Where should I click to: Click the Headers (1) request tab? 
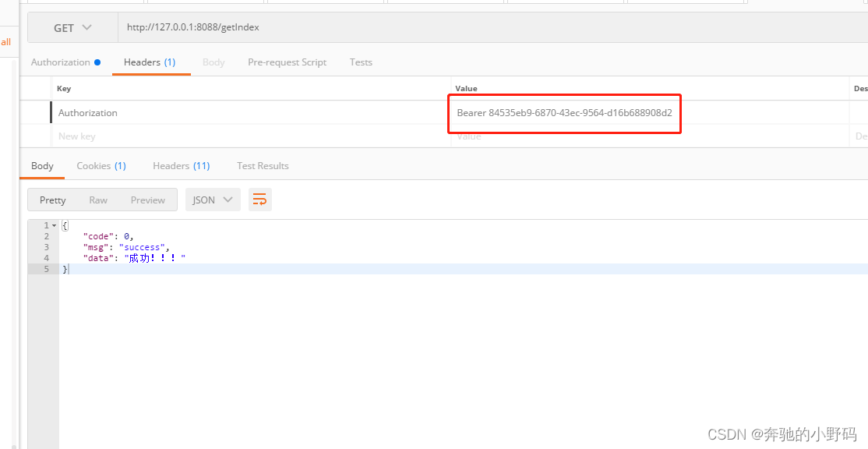(x=151, y=62)
